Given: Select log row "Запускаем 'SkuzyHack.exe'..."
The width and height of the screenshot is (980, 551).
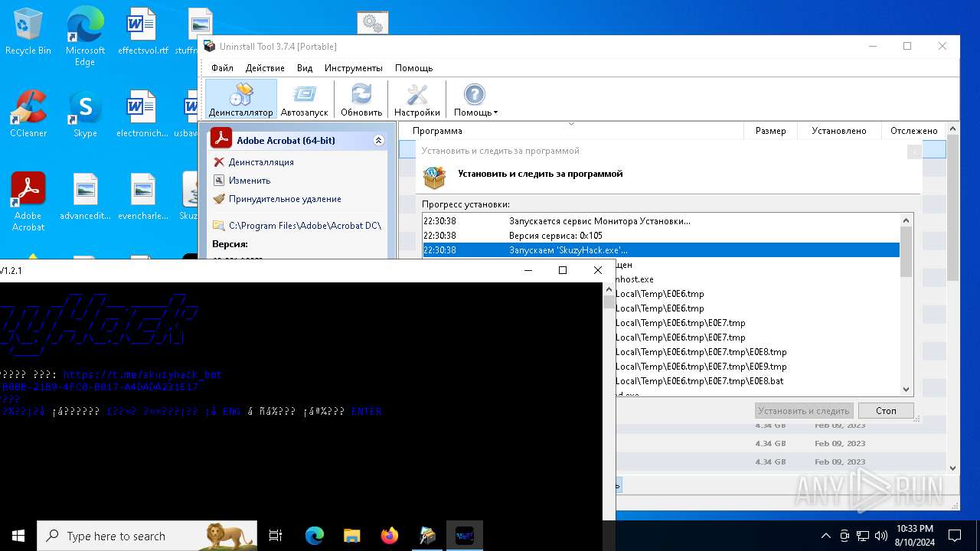Looking at the screenshot, I should click(661, 250).
